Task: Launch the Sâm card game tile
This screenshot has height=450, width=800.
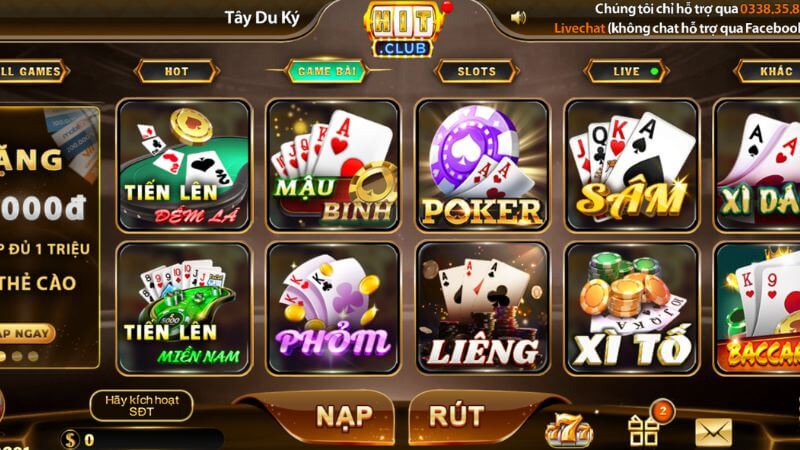Action: [x=632, y=165]
